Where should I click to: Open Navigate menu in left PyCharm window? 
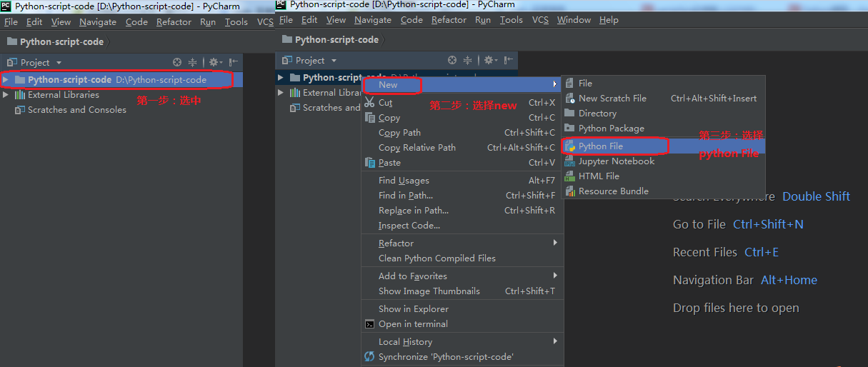coord(97,22)
